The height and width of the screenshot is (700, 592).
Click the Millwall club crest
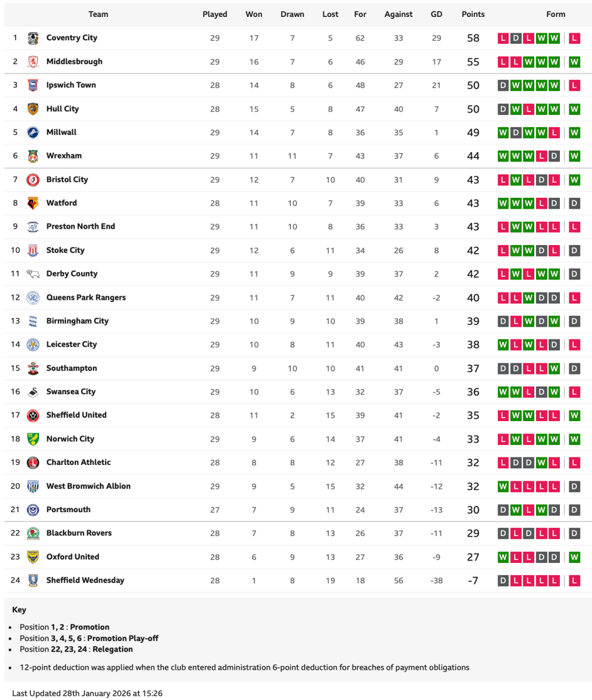coord(33,132)
